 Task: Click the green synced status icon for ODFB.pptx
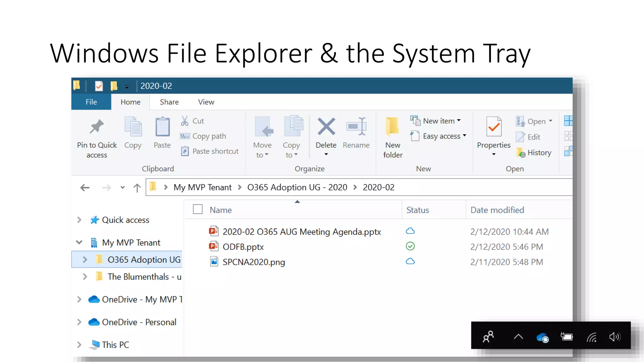click(x=410, y=246)
